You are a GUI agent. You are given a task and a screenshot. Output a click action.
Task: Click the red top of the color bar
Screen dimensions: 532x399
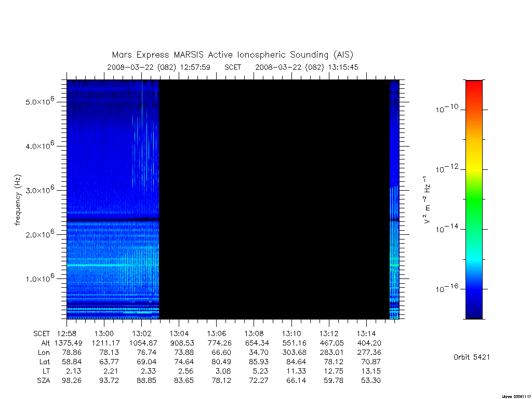(474, 86)
